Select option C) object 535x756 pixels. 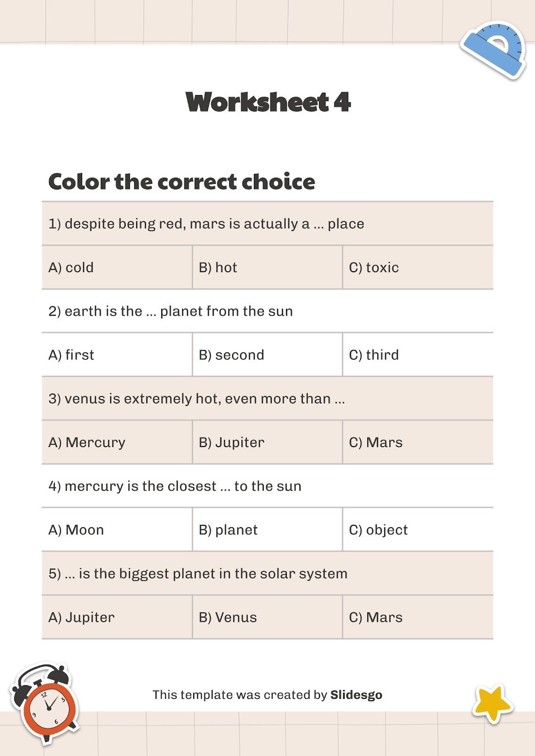pos(378,530)
